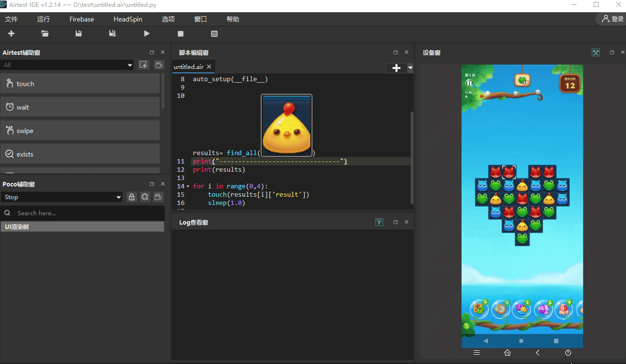The image size is (626, 364).
Task: Open the 帮助 menu
Action: point(233,19)
